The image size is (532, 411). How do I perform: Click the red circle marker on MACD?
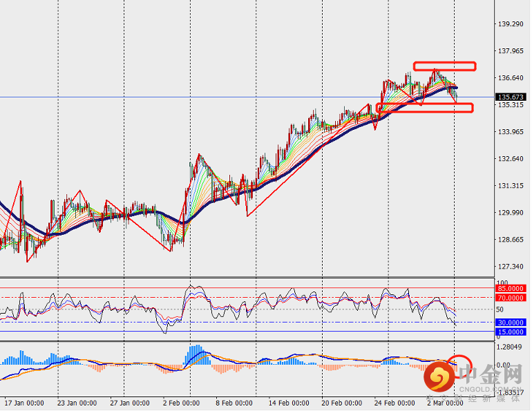tap(458, 361)
